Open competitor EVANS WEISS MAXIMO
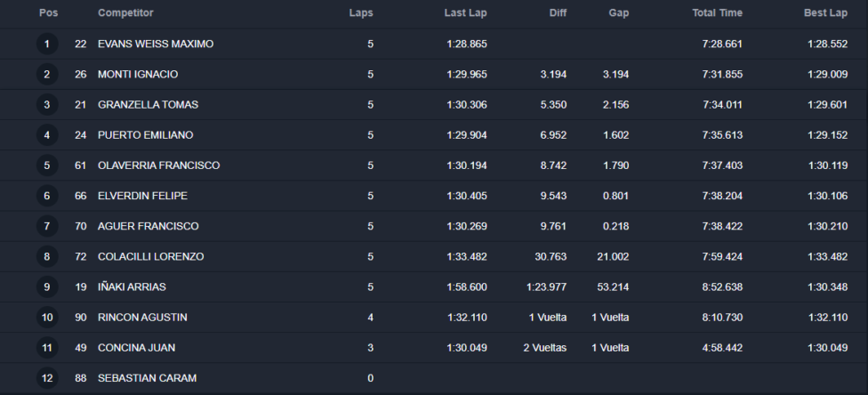The width and height of the screenshot is (868, 395). click(x=156, y=44)
